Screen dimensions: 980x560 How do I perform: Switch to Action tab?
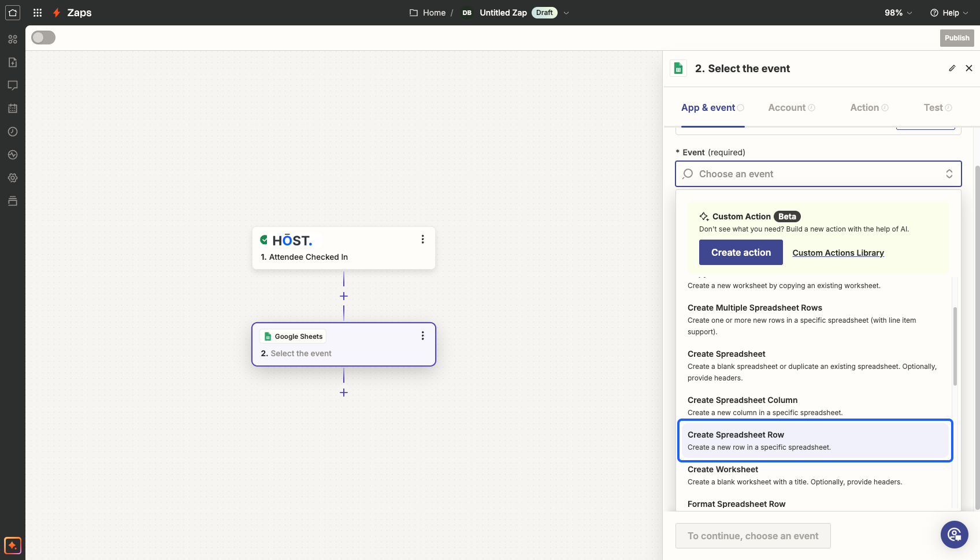[869, 107]
